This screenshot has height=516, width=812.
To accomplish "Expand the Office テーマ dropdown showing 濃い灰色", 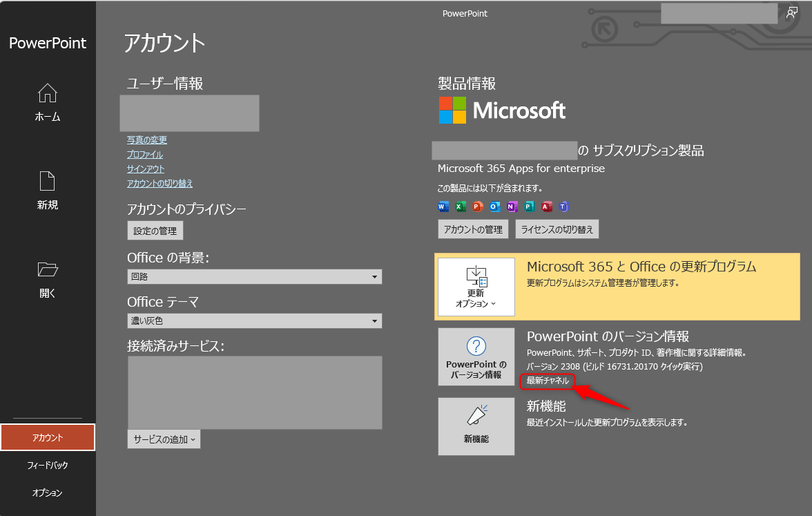I will [254, 321].
